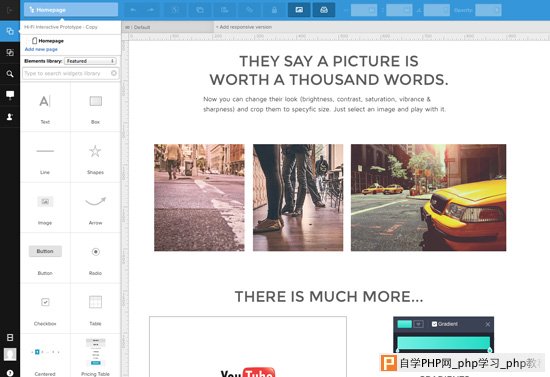Select the Text element from library

tap(45, 108)
